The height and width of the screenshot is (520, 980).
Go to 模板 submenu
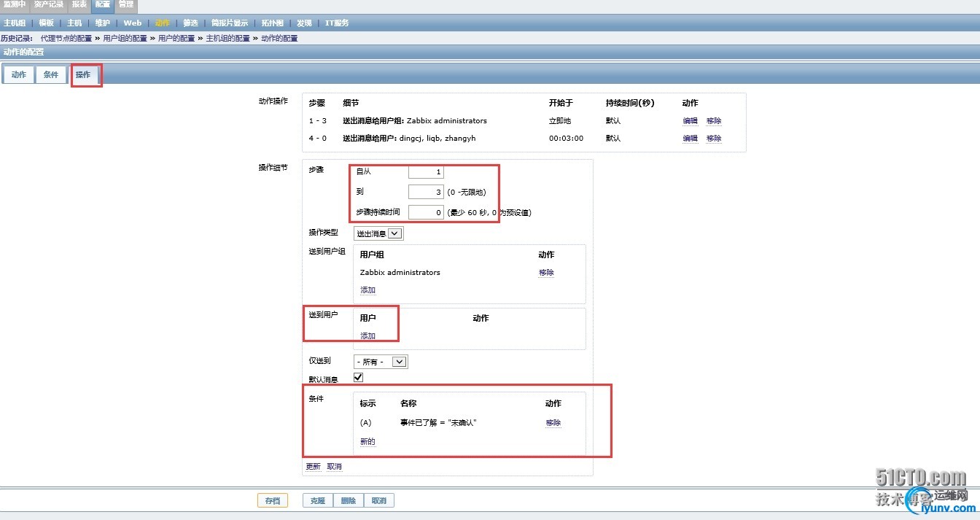click(x=47, y=23)
